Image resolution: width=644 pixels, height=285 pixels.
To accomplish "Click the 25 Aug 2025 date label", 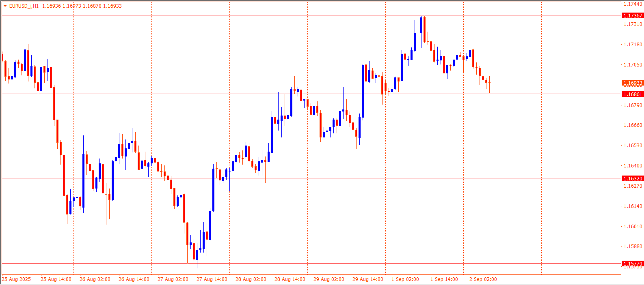I will click(16, 279).
